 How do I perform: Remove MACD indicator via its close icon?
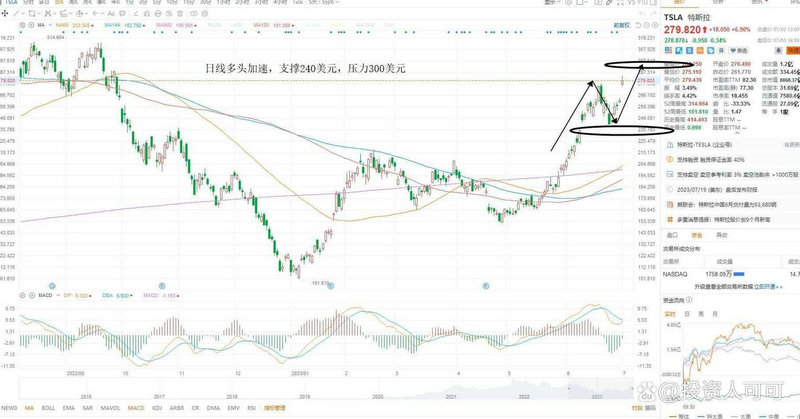click(x=31, y=295)
